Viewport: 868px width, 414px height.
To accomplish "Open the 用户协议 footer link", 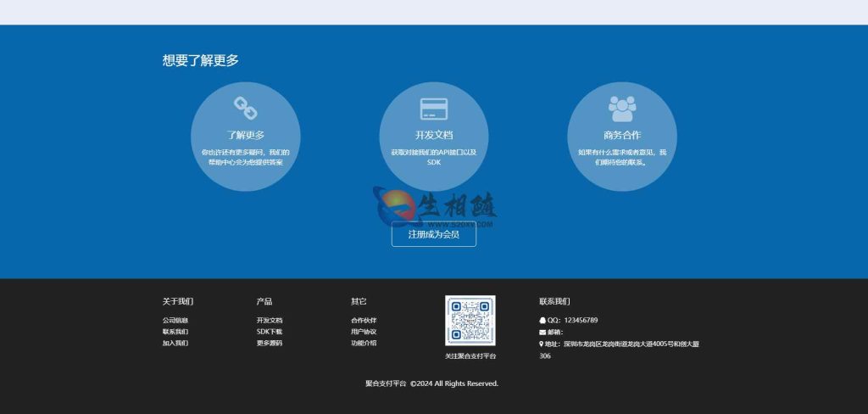I will pos(364,332).
